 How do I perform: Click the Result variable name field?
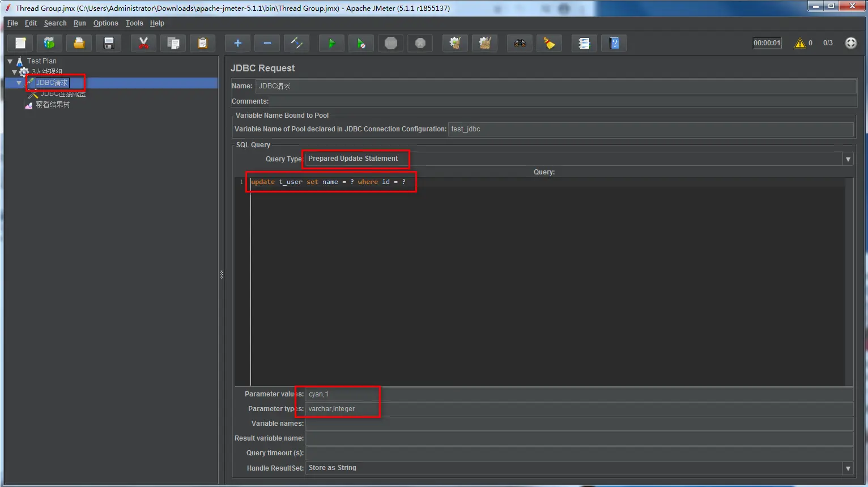point(579,438)
